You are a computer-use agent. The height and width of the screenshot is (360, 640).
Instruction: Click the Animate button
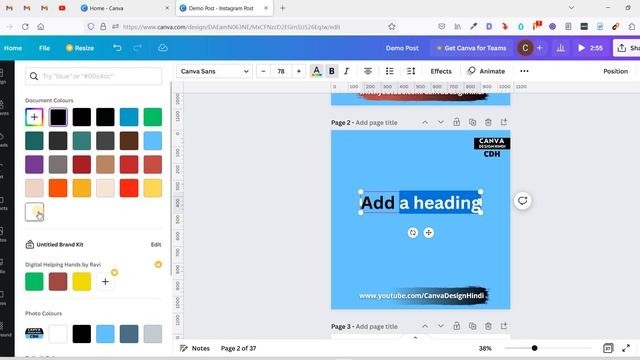(486, 71)
